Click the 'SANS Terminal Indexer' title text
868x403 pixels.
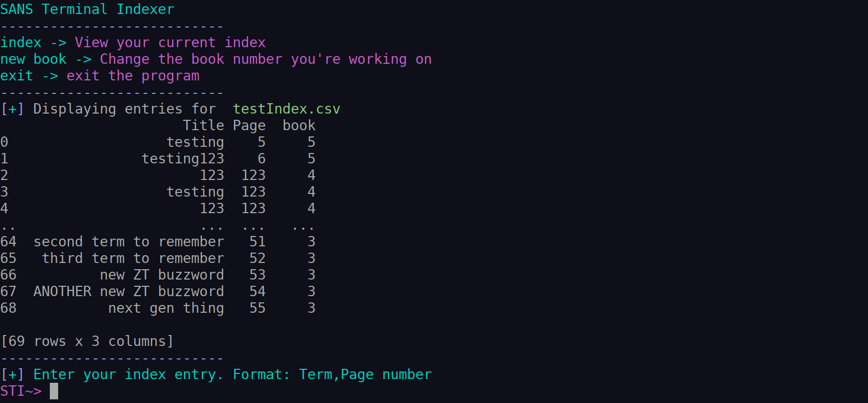87,9
